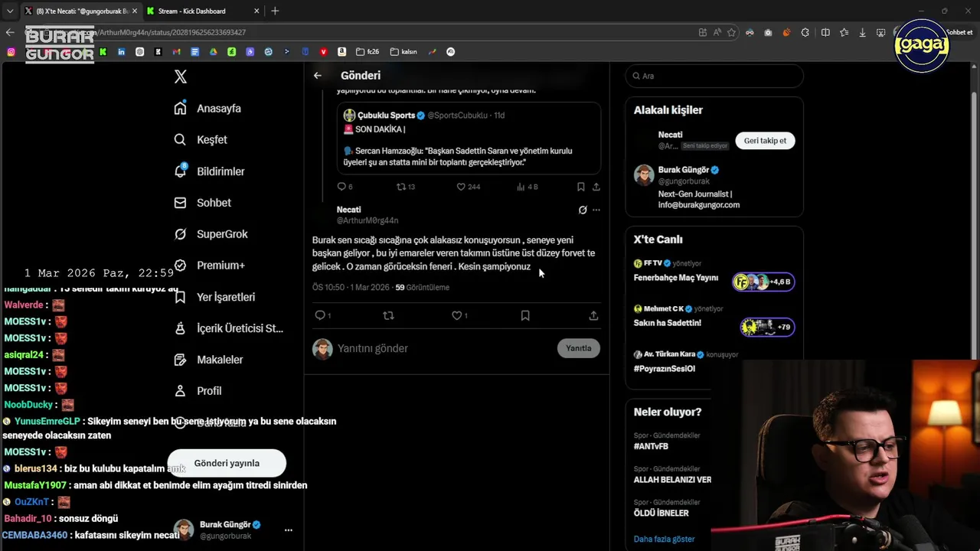Viewport: 980px width, 551px height.
Task: Open Bildirimler notifications
Action: click(x=209, y=171)
